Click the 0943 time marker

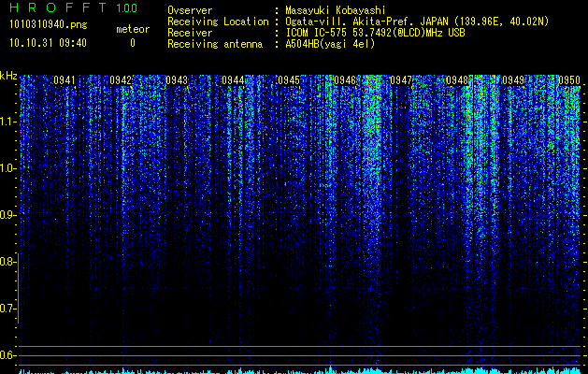(x=177, y=80)
